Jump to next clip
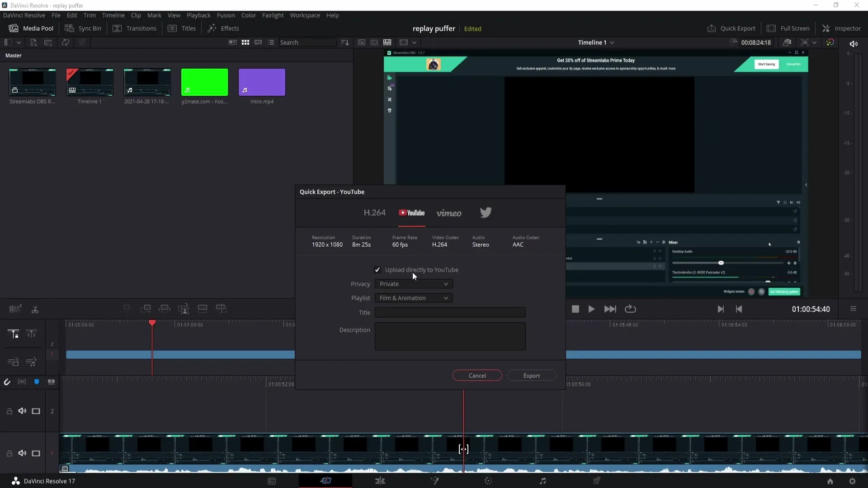868x488 pixels. (721, 309)
